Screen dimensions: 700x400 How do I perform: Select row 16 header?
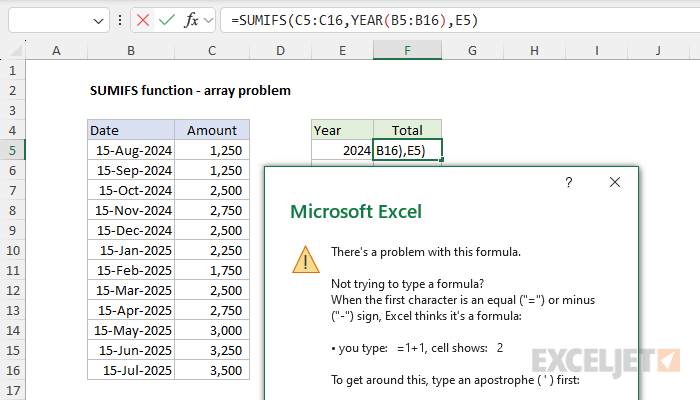click(x=12, y=371)
